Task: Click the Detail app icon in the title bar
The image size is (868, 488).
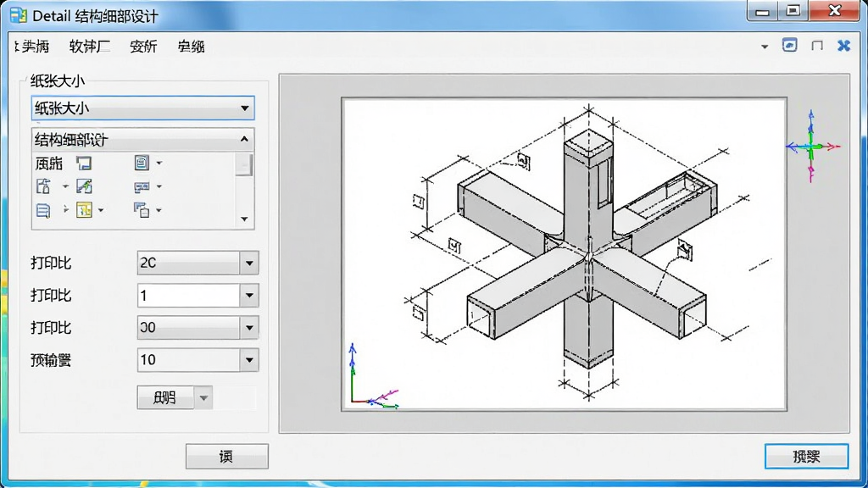Action: [19, 15]
